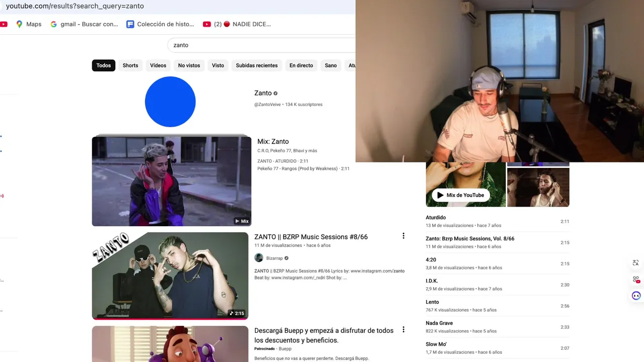
Task: Open the Zanto channel name link
Action: coord(263,93)
